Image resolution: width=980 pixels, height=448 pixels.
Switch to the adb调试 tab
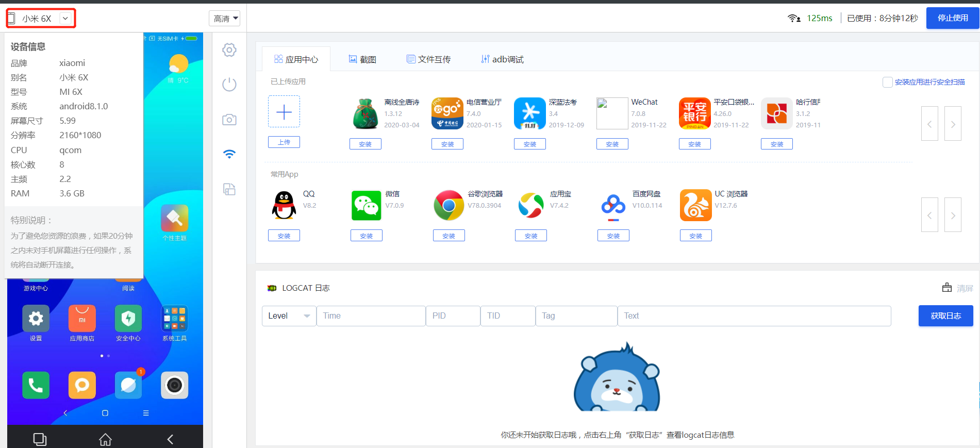pyautogui.click(x=502, y=59)
